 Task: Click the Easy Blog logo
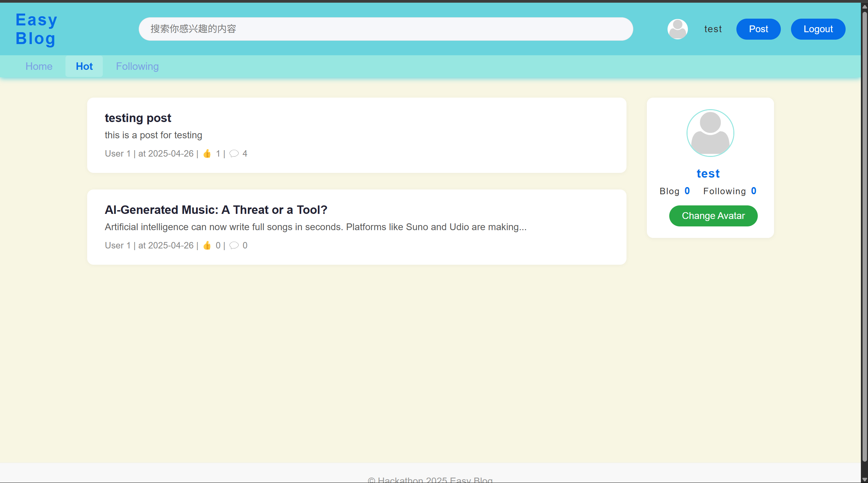click(36, 29)
